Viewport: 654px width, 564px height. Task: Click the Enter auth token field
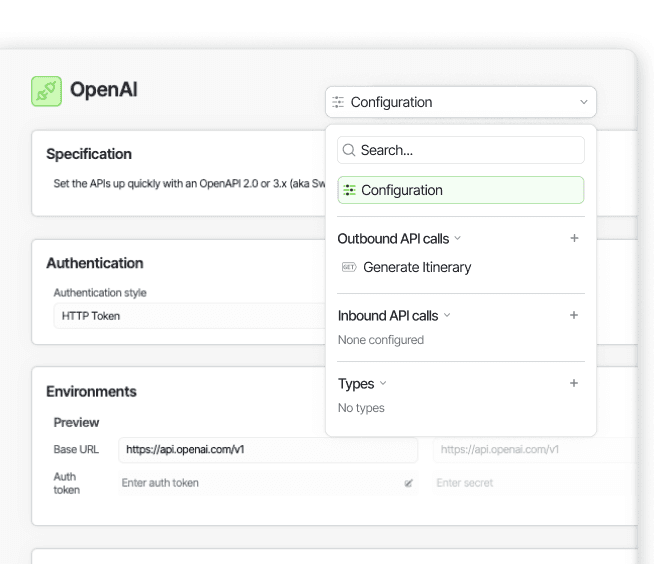268,483
